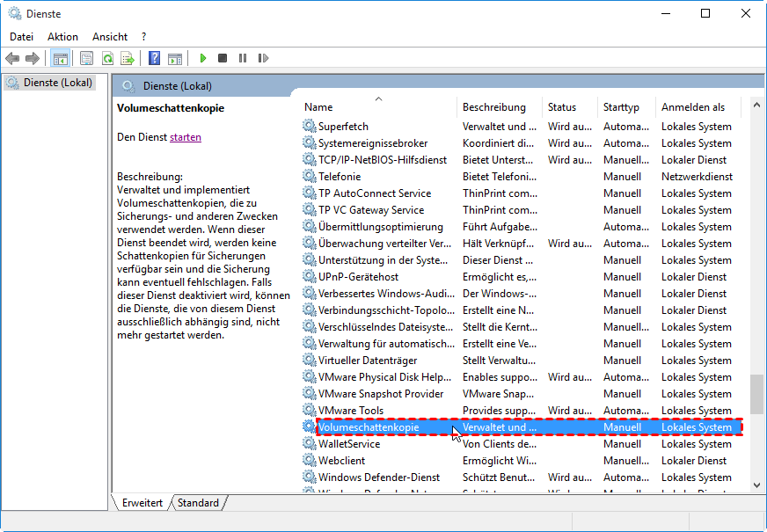The width and height of the screenshot is (767, 532).
Task: Select the Virtueller Datenträger service
Action: tap(522, 360)
